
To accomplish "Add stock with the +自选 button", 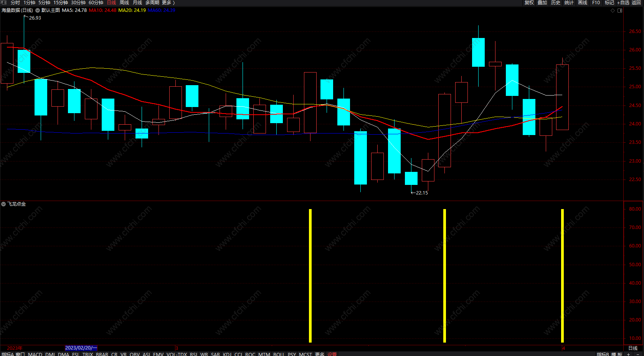I will tap(623, 3).
